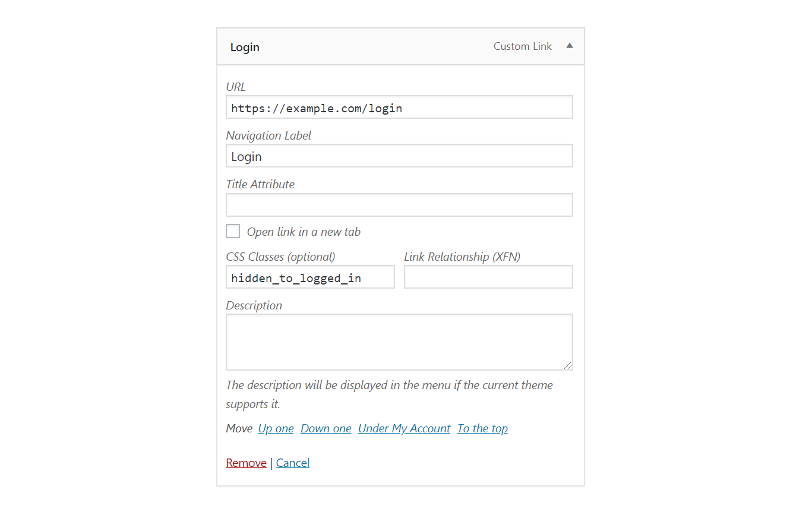Focus the Link Relationship (XFN) input

click(488, 277)
